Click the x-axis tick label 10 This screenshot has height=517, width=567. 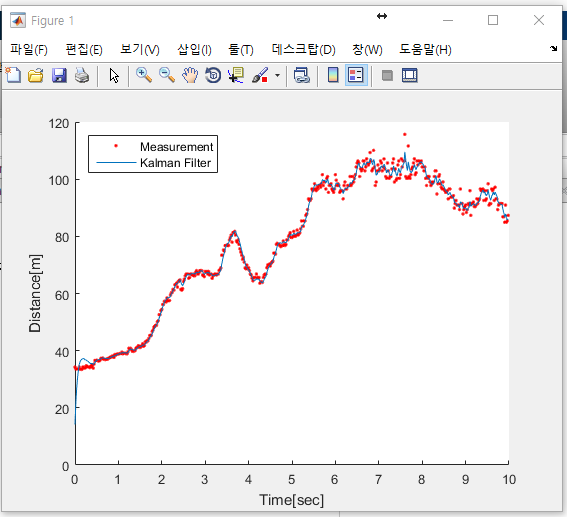(x=509, y=480)
